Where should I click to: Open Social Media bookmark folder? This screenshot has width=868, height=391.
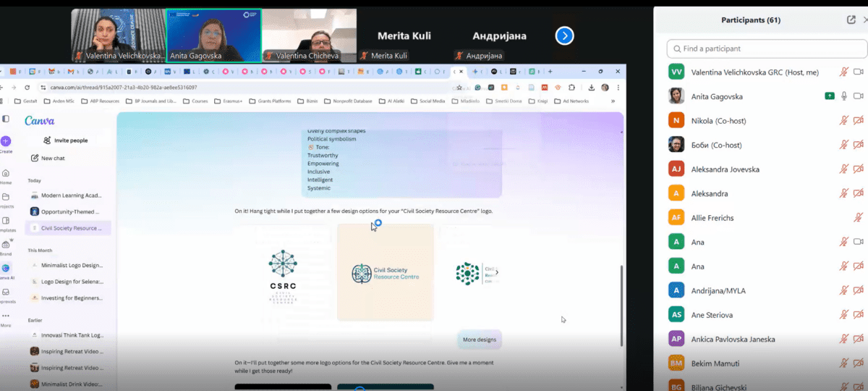tap(427, 101)
